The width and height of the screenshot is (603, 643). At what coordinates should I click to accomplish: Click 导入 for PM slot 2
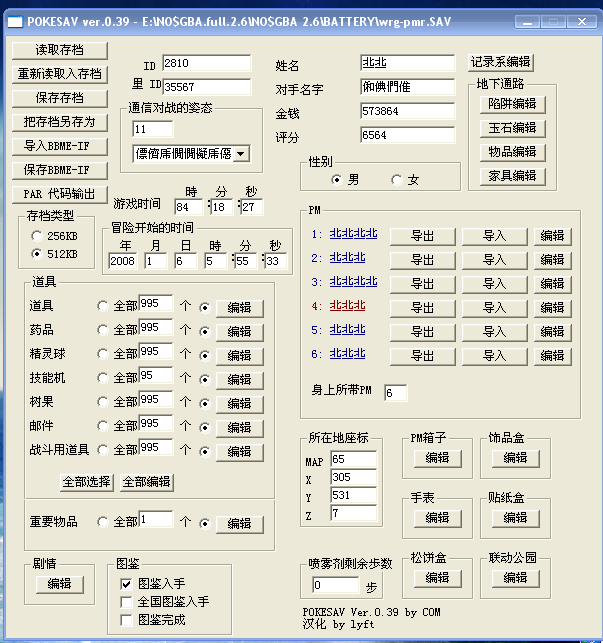click(495, 260)
